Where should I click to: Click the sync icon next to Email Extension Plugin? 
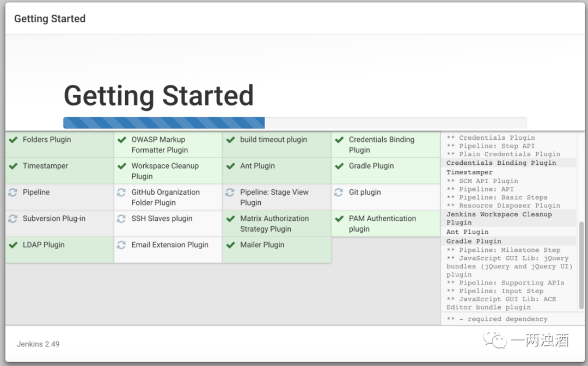point(121,245)
